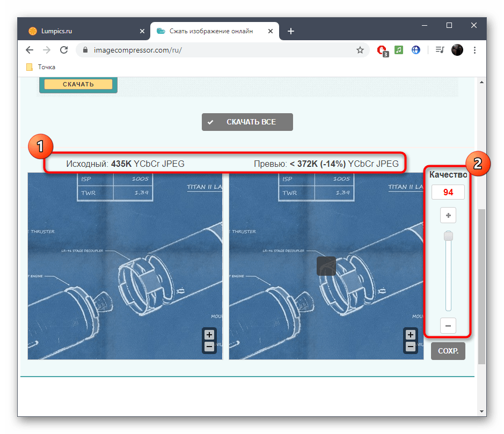The width and height of the screenshot is (504, 434).
Task: Click the СОХР. save button
Action: (448, 351)
